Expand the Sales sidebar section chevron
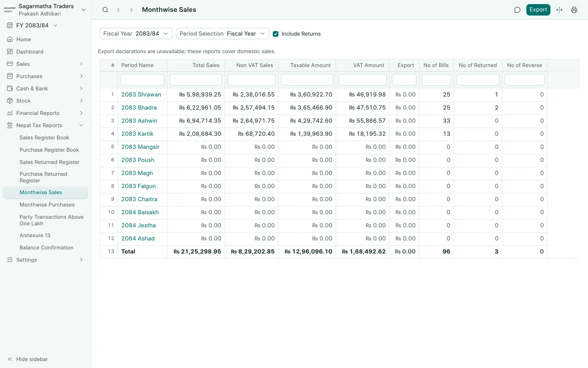This screenshot has width=588, height=368. [81, 64]
